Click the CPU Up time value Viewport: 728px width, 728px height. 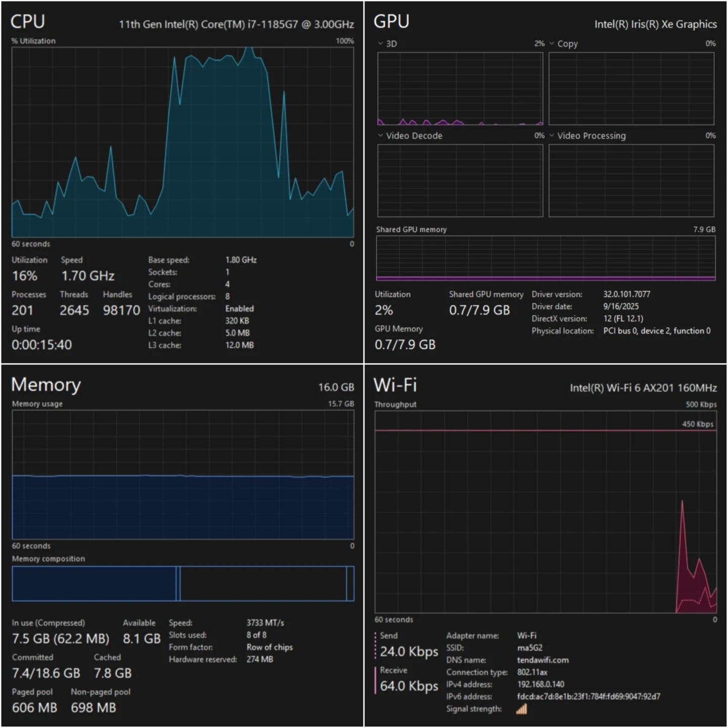coord(42,345)
